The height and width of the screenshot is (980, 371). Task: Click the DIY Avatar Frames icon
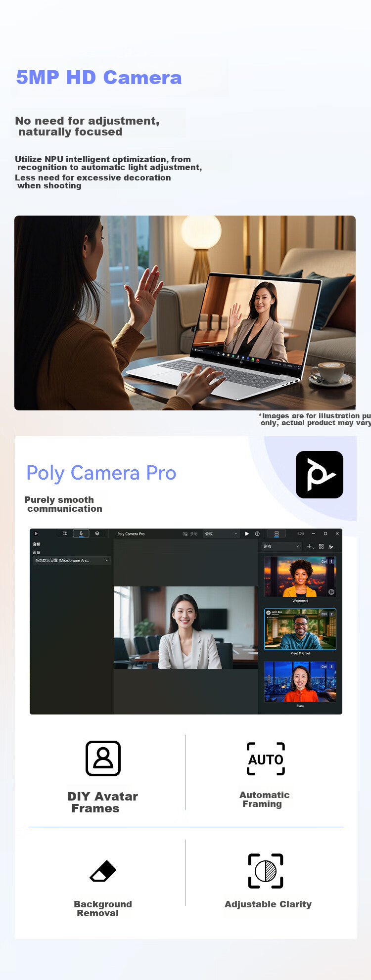pyautogui.click(x=103, y=758)
